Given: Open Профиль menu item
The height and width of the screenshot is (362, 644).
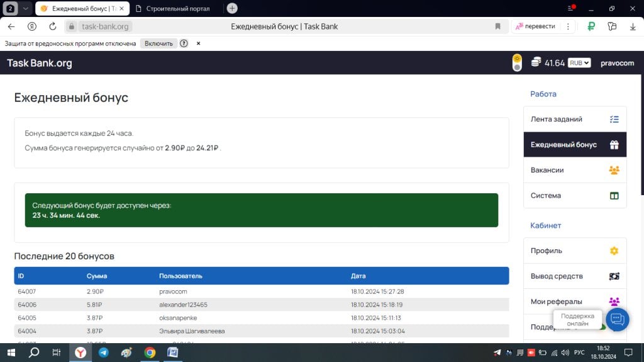Looking at the screenshot, I should pos(575,251).
